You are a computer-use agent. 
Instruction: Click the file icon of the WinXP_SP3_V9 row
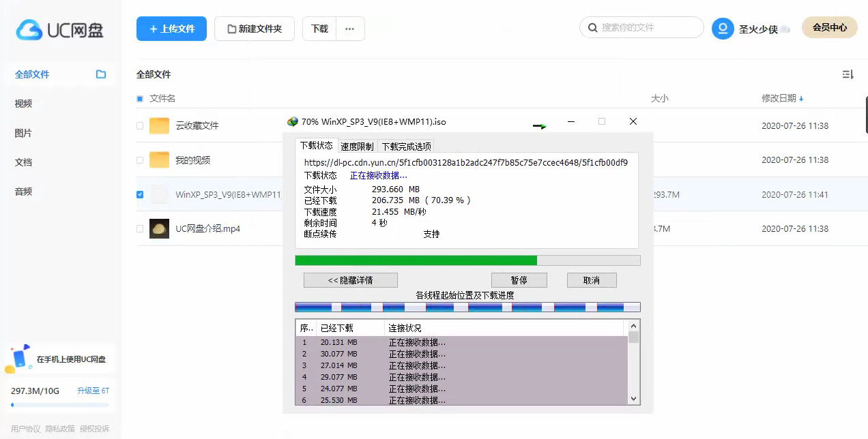[159, 194]
